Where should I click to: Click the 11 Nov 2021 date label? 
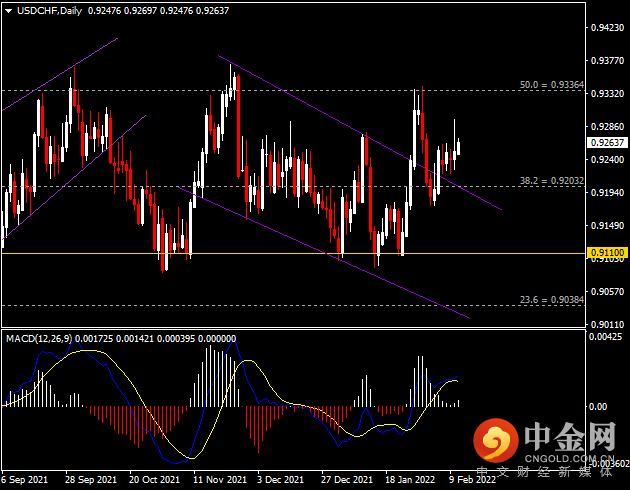(x=220, y=480)
